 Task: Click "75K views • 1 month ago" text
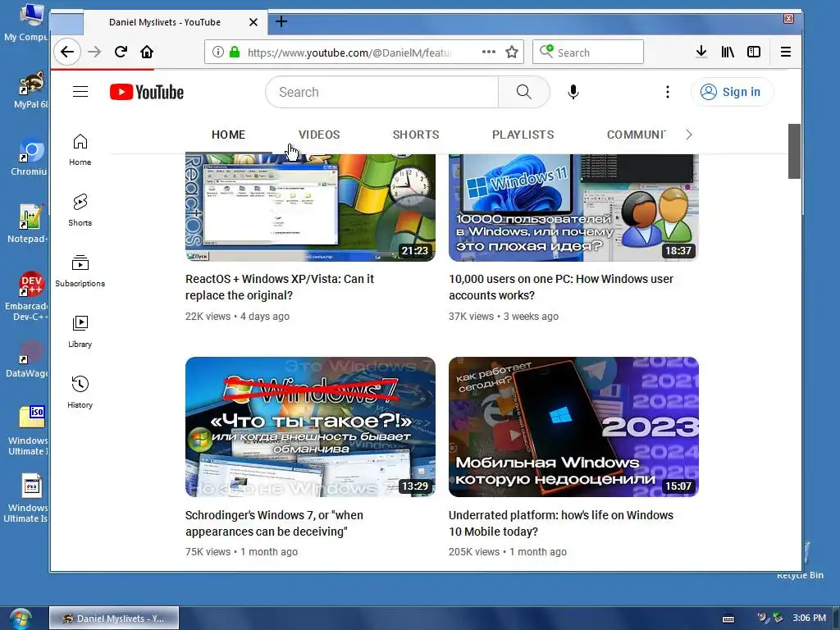tap(241, 552)
